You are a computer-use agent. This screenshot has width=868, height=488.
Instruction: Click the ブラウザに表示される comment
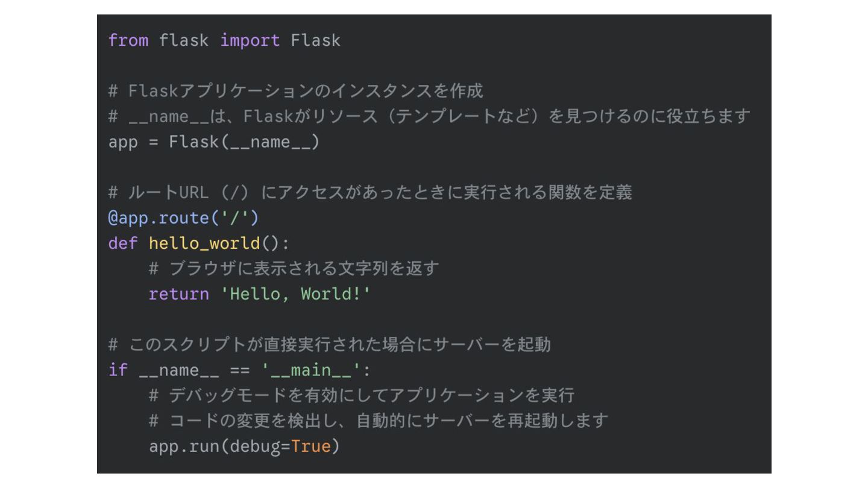click(294, 269)
